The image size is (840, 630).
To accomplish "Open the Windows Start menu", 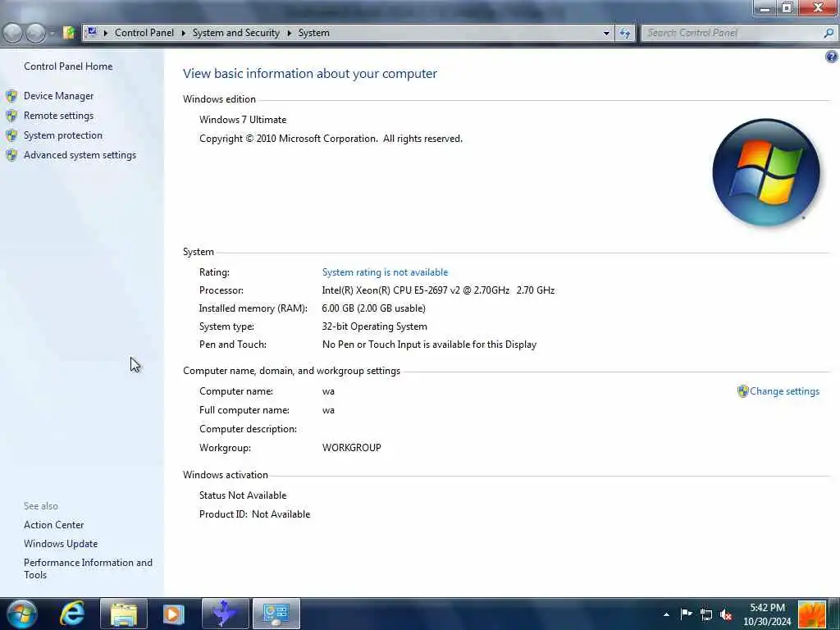I will 22,614.
